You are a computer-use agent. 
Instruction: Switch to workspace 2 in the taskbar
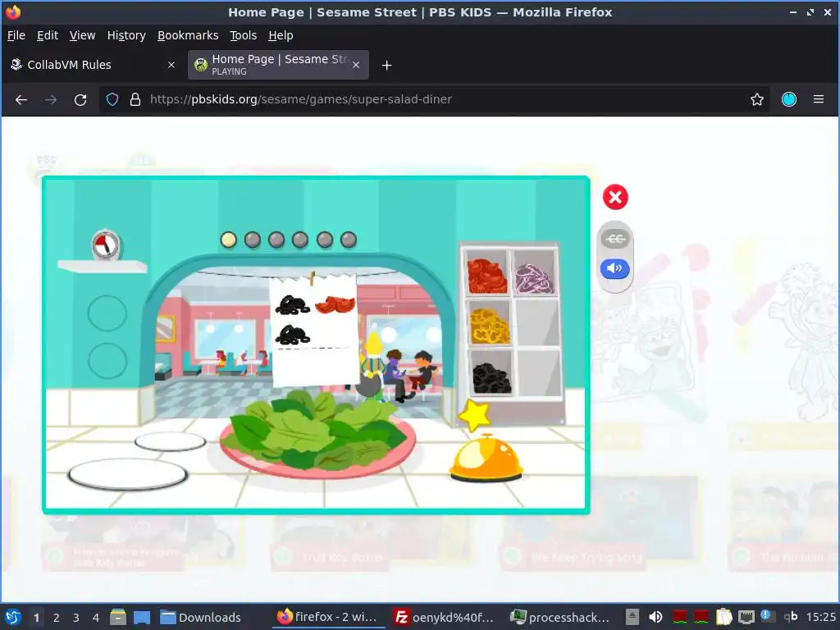(x=57, y=618)
